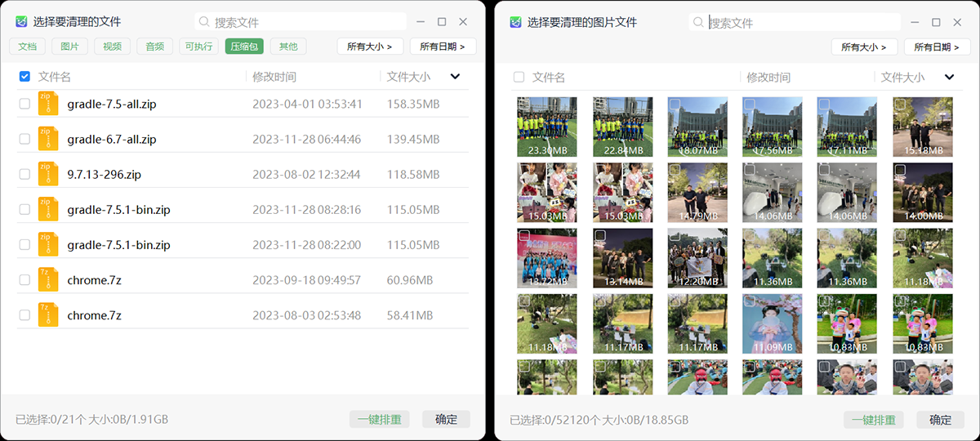Check the select-all box in the image file window
This screenshot has height=441, width=980.
tap(519, 78)
